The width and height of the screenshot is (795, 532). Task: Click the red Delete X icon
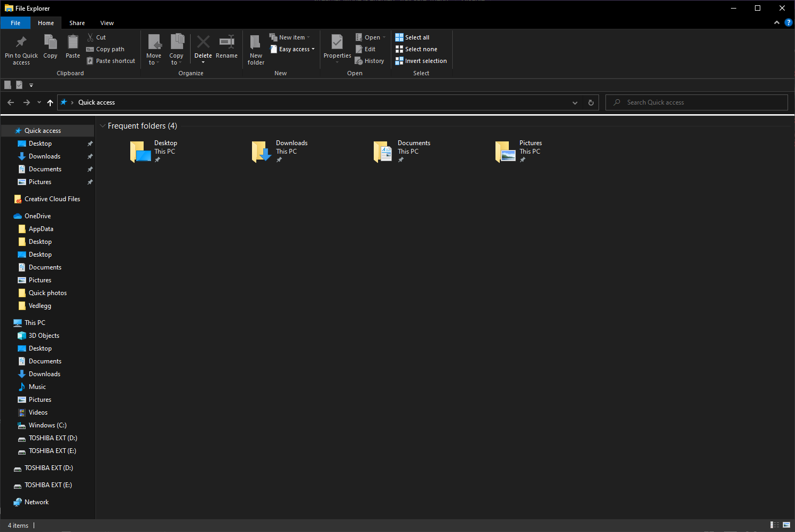203,42
